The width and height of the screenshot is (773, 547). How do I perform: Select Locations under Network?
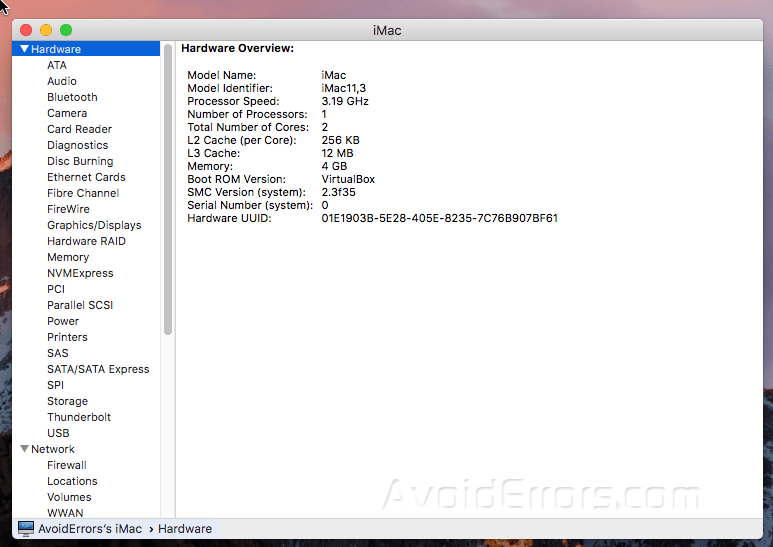click(x=72, y=481)
